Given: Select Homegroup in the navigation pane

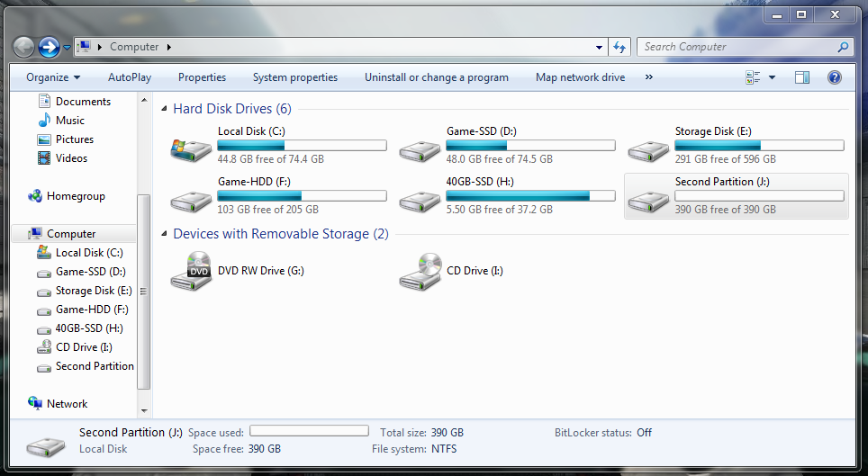Looking at the screenshot, I should tap(76, 196).
